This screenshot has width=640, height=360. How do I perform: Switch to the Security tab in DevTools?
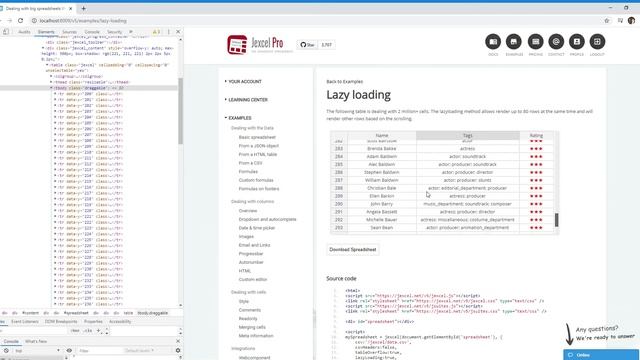point(114,32)
